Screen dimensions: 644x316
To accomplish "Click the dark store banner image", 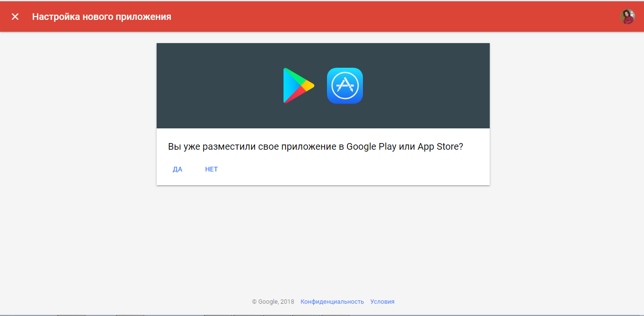I will point(213,85).
